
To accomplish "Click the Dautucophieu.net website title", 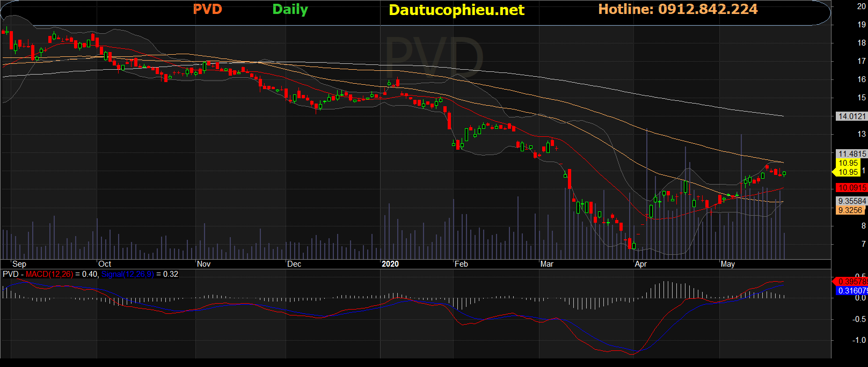I will coord(456,10).
